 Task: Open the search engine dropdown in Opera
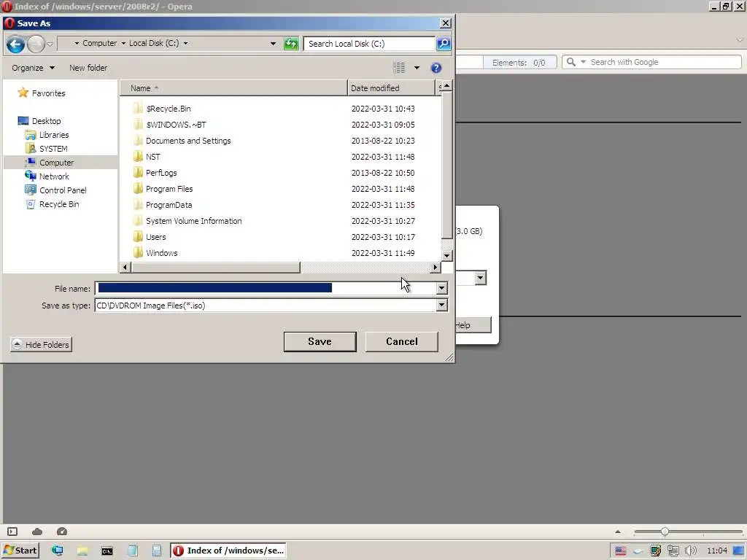pyautogui.click(x=583, y=63)
